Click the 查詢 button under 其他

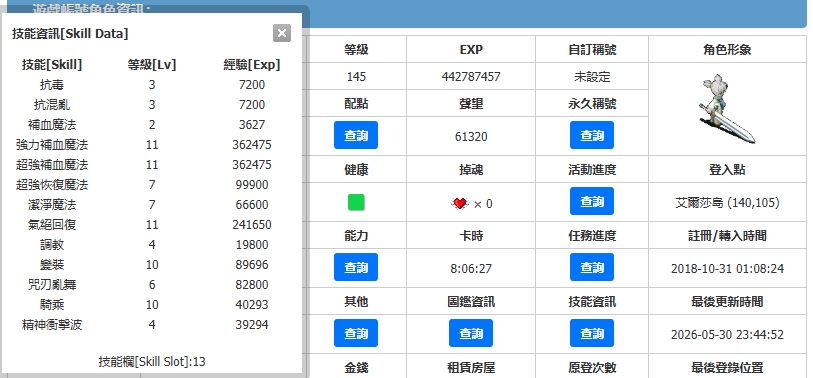point(356,333)
